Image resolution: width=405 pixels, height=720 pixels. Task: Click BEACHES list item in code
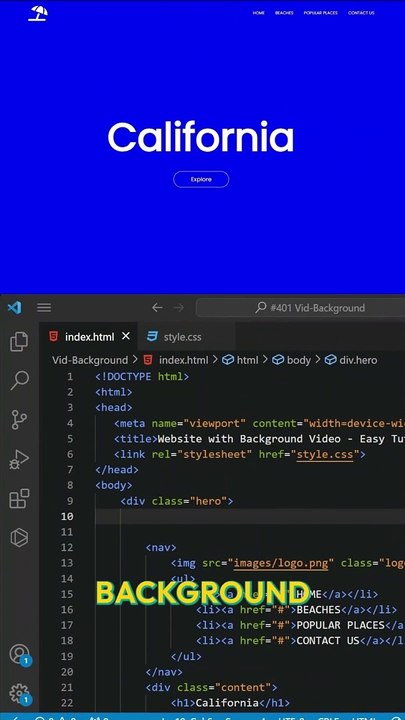[x=296, y=610]
